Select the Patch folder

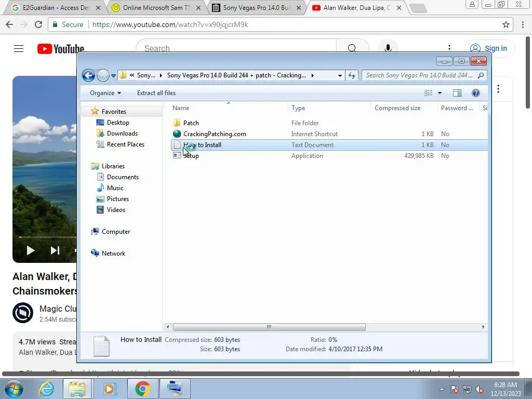tap(191, 123)
